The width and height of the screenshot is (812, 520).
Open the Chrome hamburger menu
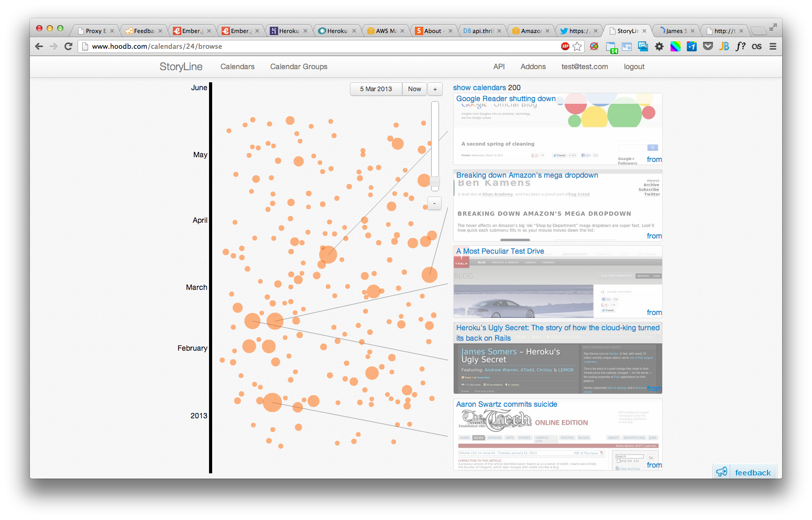pyautogui.click(x=773, y=46)
